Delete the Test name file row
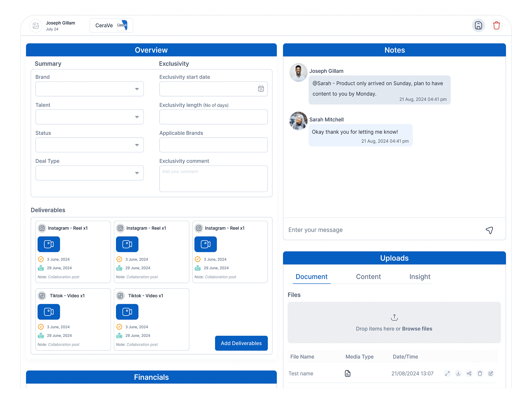 (x=480, y=373)
